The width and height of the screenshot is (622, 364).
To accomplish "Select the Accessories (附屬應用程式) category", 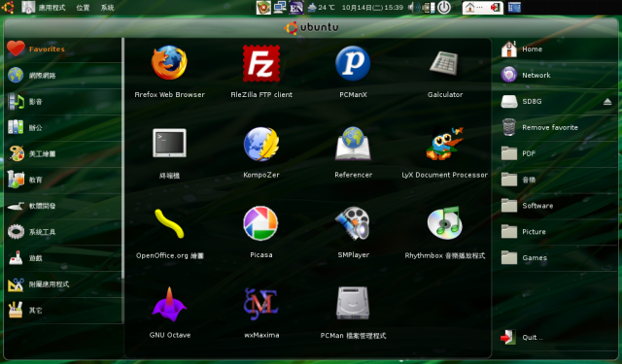I will tap(63, 284).
